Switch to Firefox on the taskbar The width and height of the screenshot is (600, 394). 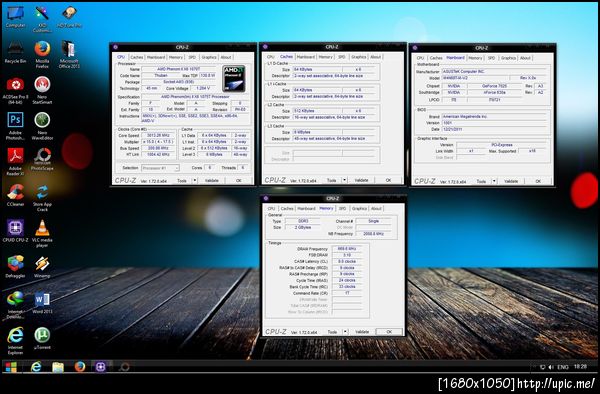tap(80, 367)
